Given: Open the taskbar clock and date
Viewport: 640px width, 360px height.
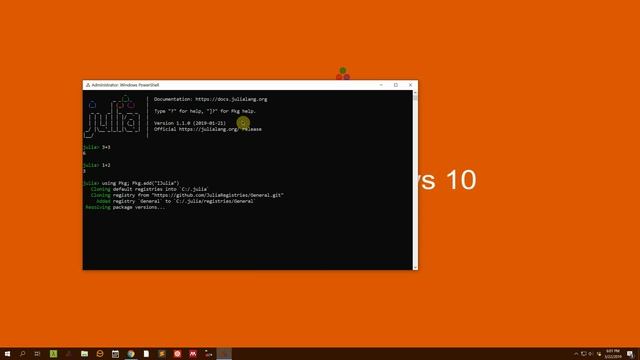Looking at the screenshot, I should (x=612, y=354).
